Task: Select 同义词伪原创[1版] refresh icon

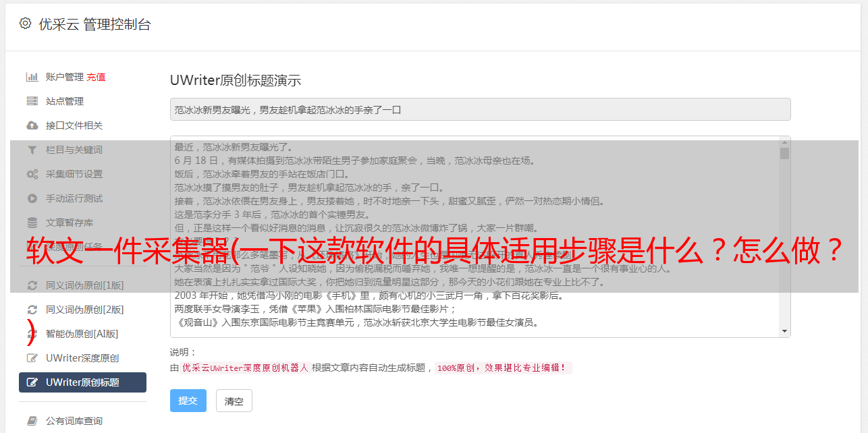Action: (x=32, y=285)
